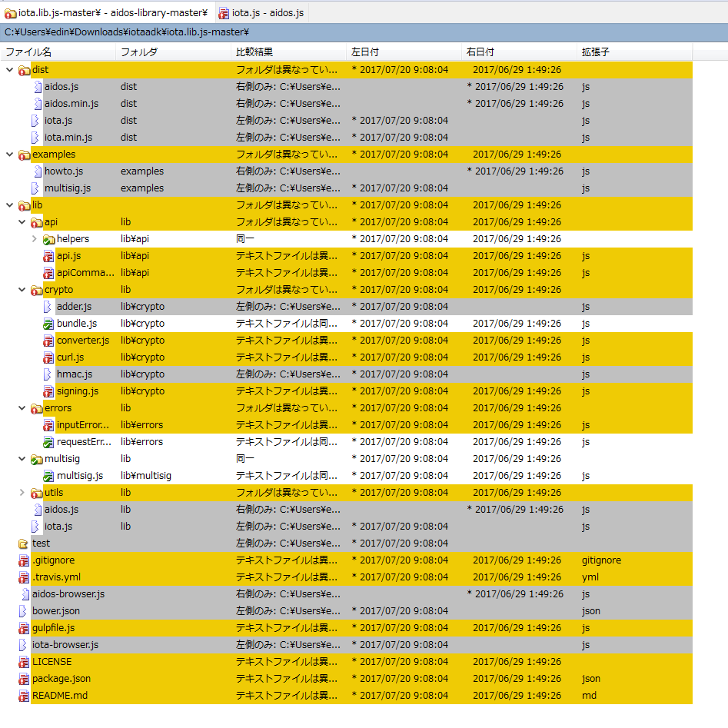Click the bundle.js identical-file icon
The height and width of the screenshot is (728, 728).
[48, 324]
